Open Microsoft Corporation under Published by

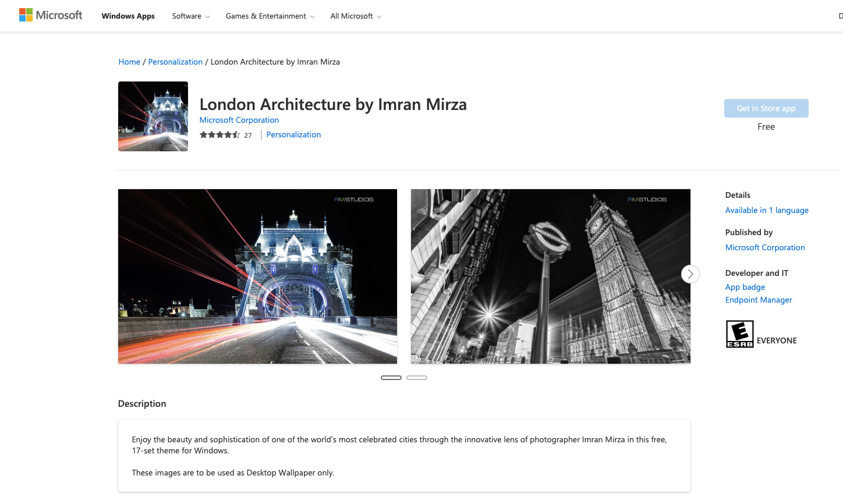point(765,247)
